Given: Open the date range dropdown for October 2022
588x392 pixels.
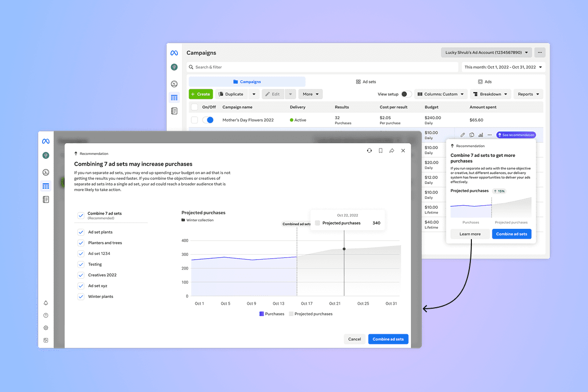Looking at the screenshot, I should point(503,67).
